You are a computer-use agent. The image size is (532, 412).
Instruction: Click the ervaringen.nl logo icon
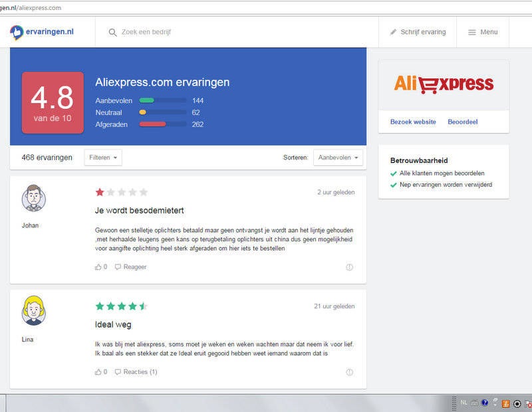tap(16, 32)
